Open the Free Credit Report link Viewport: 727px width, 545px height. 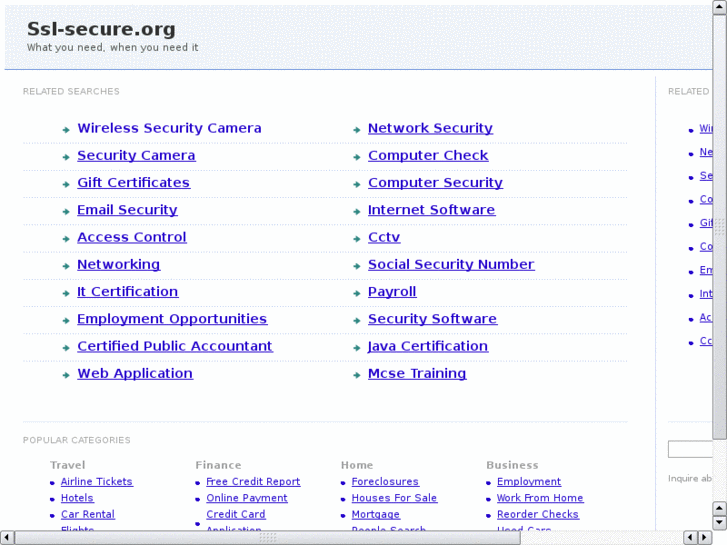coord(253,482)
